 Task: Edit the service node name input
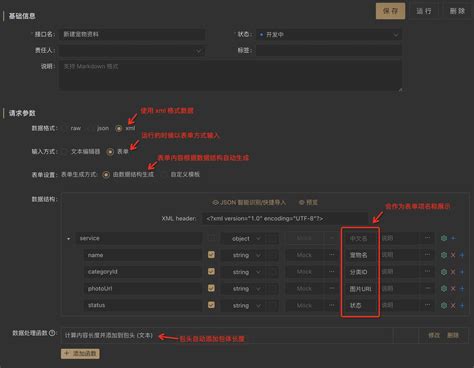[139, 239]
